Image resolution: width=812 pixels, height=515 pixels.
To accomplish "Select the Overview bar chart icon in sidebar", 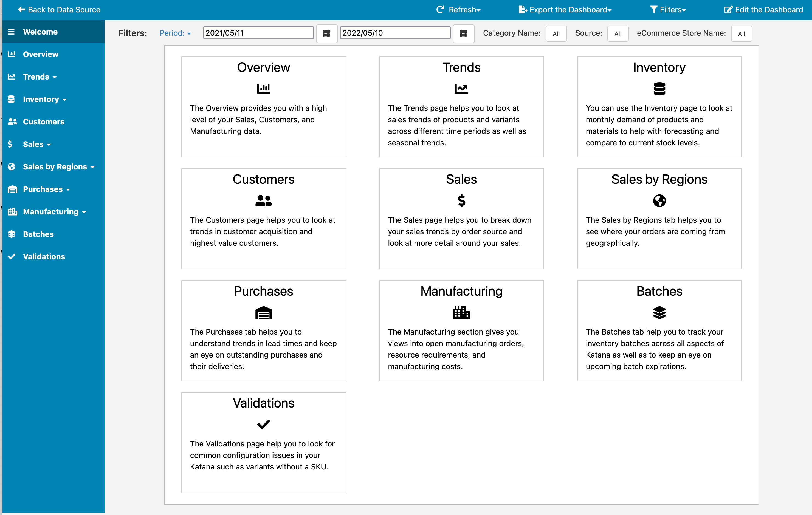I will point(12,54).
